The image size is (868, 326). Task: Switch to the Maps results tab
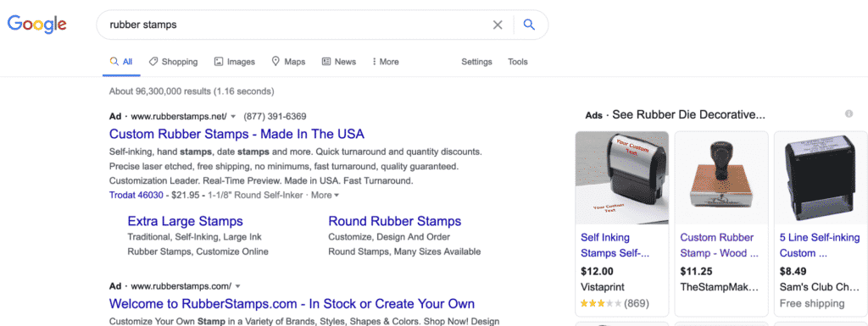(x=288, y=62)
